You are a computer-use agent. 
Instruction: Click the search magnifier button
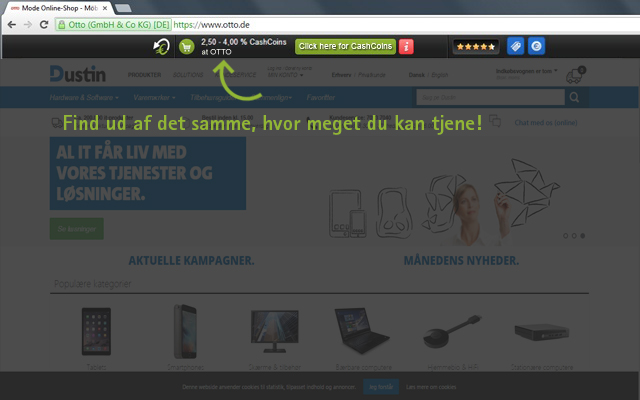(574, 97)
